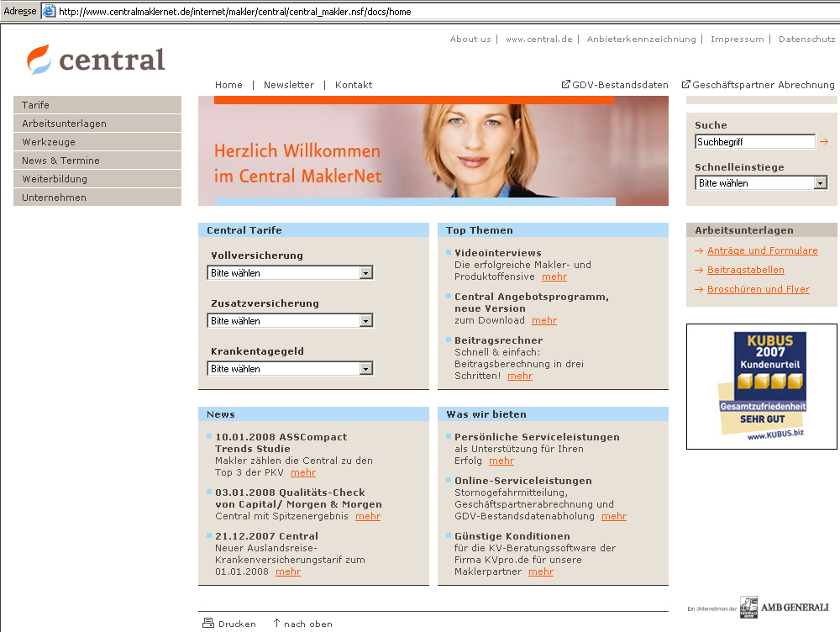This screenshot has height=632, width=840.
Task: Click mehr for Qualitäts-Check news
Action: click(x=368, y=516)
